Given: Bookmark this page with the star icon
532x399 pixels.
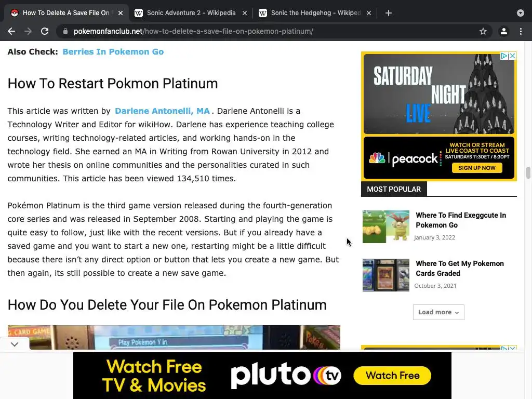Looking at the screenshot, I should (483, 31).
